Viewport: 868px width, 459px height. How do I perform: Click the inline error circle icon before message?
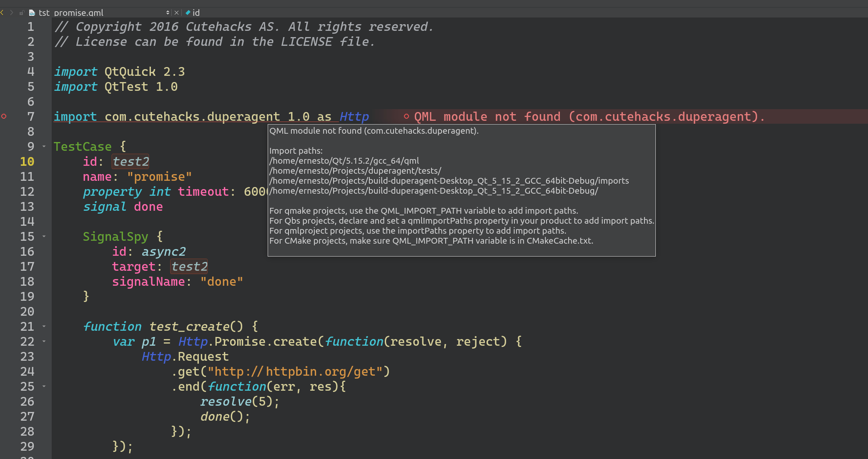click(x=406, y=117)
